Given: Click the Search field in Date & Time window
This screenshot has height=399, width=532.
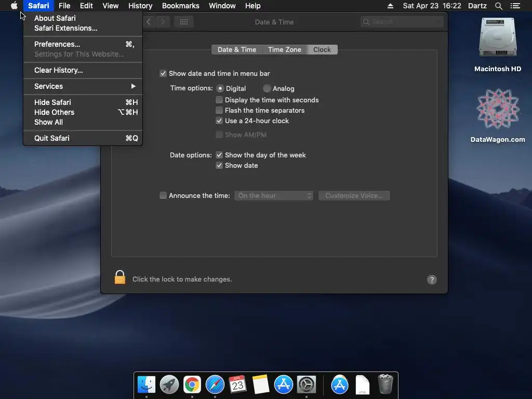Looking at the screenshot, I should 402,22.
